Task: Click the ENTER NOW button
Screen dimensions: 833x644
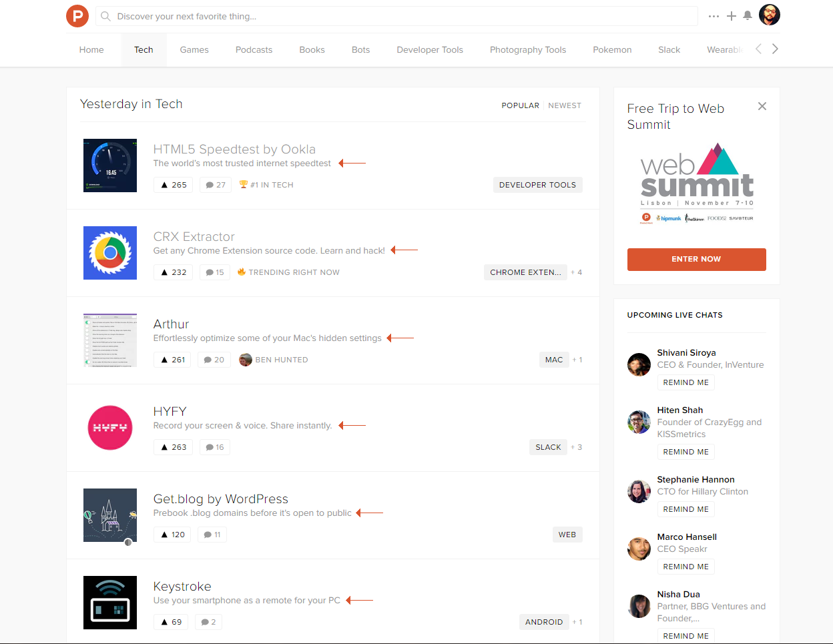Action: point(696,259)
